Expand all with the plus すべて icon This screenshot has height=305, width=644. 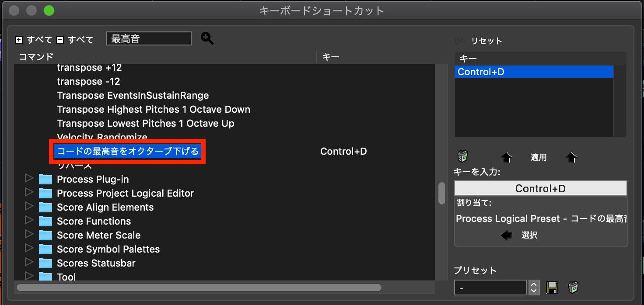18,40
